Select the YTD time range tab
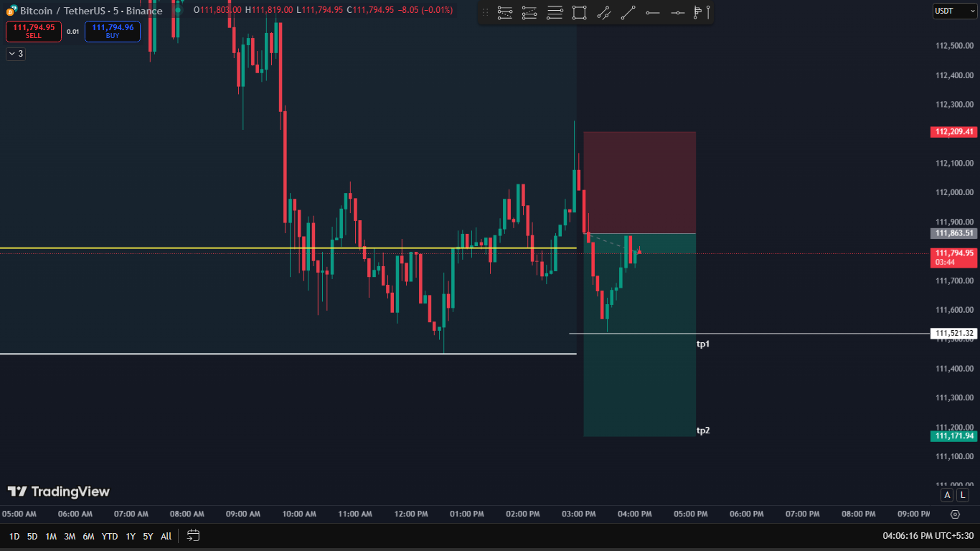980x551 pixels. 109,536
